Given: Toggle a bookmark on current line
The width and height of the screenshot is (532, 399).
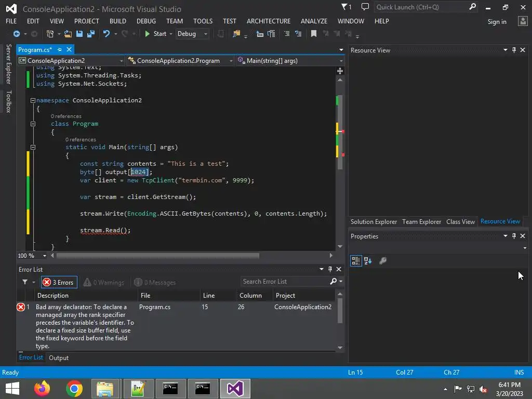Looking at the screenshot, I should point(314,34).
